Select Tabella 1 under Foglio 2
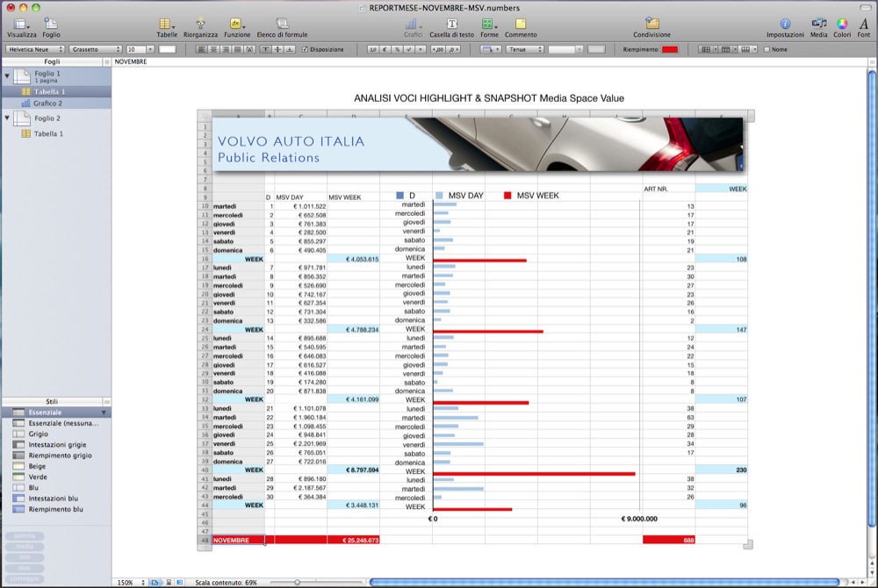Screen dimensions: 878x588 pos(48,133)
